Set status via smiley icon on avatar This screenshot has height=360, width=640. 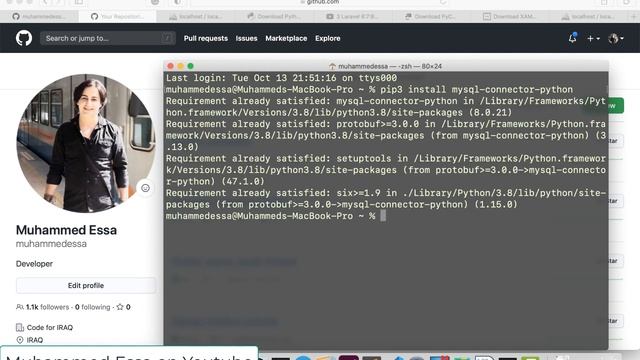click(145, 188)
